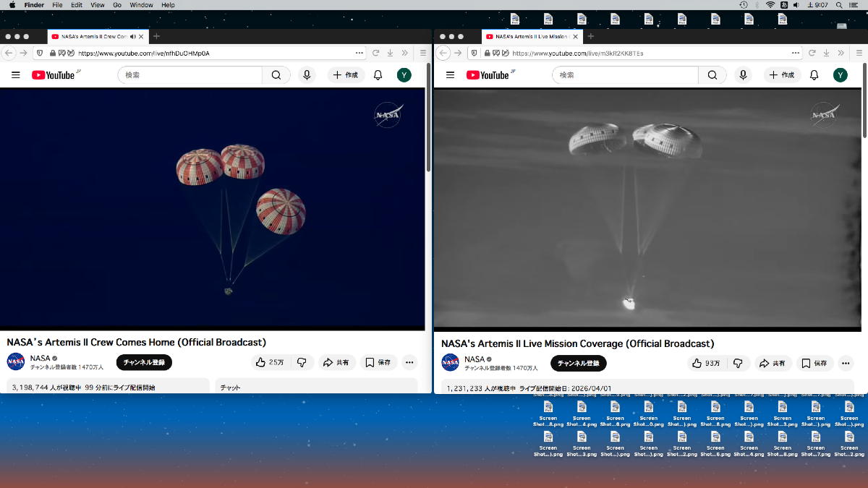Click voice search microphone in left YouTube window

click(x=307, y=75)
